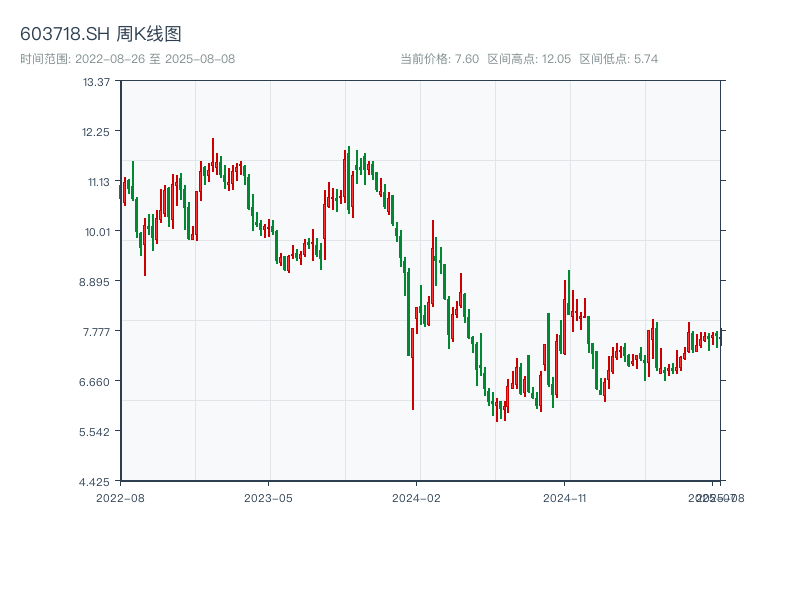Click the long red candle at 2024-02
This screenshot has width=800, height=600.
click(x=413, y=360)
